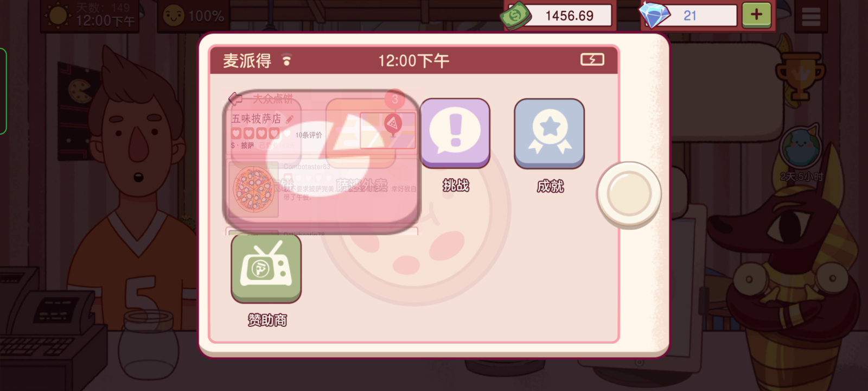The height and width of the screenshot is (391, 868).
Task: Click the diamond count showing 21
Action: [x=689, y=15]
